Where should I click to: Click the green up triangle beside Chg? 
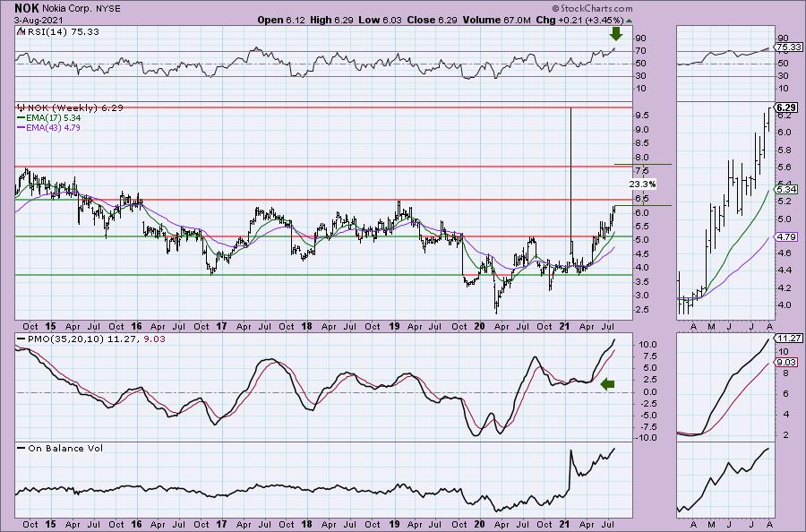point(630,21)
